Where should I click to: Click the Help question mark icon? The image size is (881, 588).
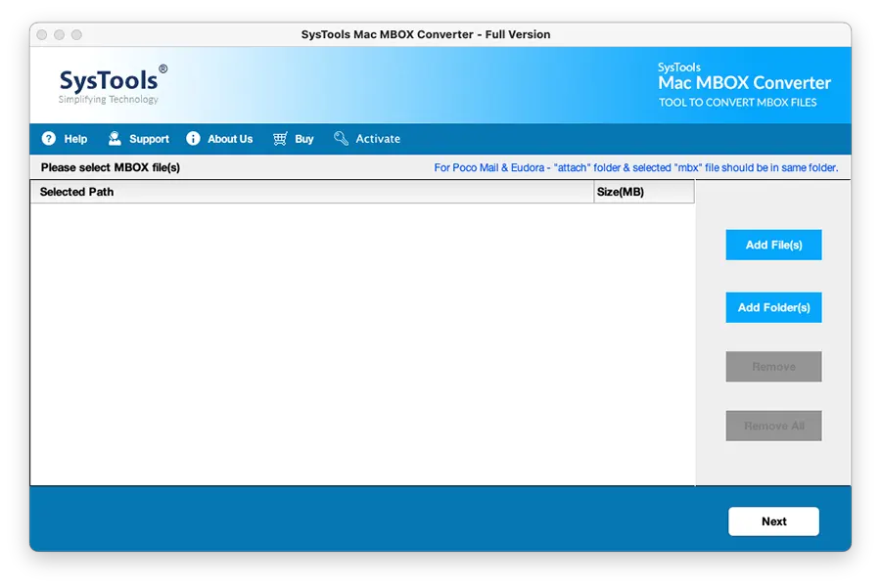(x=47, y=139)
